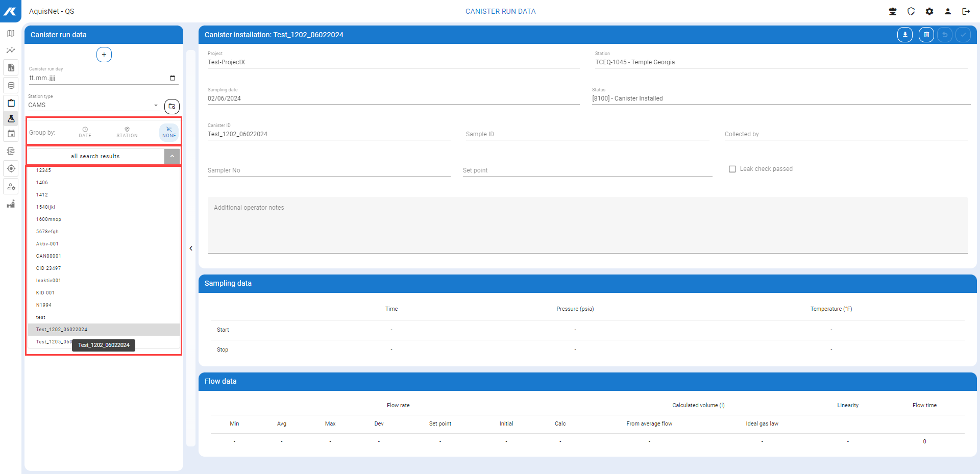The width and height of the screenshot is (980, 474).
Task: Click the logout icon at top right
Action: pos(966,11)
